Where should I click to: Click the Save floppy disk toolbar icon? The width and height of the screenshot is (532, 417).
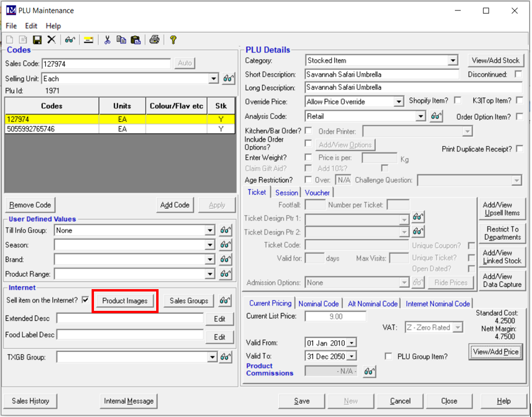pyautogui.click(x=37, y=40)
